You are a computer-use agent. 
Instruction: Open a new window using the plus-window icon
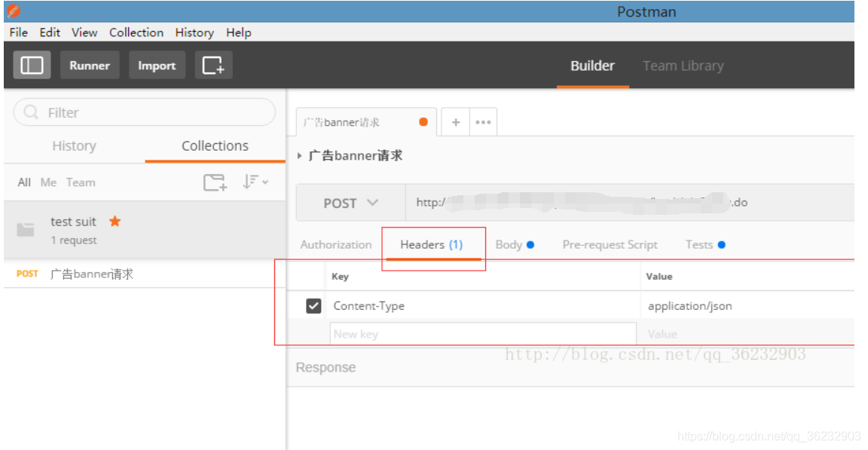click(x=213, y=66)
